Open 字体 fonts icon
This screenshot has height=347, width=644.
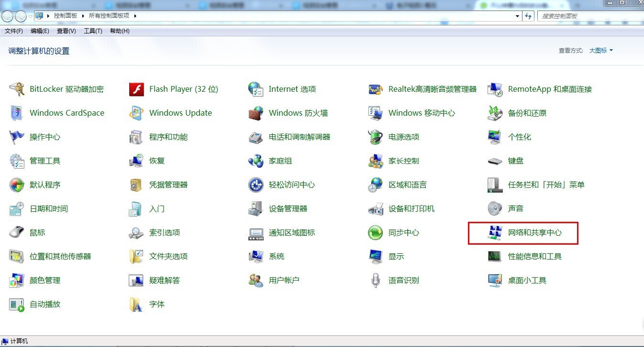(136, 304)
